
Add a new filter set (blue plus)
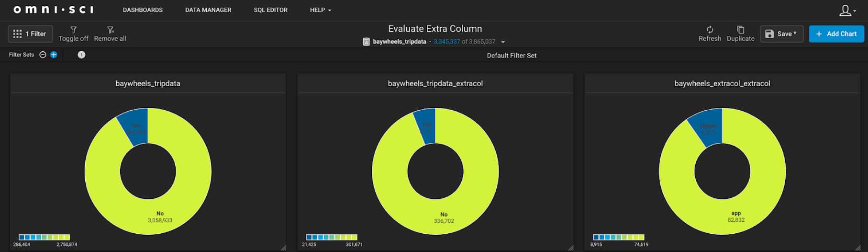[x=54, y=55]
